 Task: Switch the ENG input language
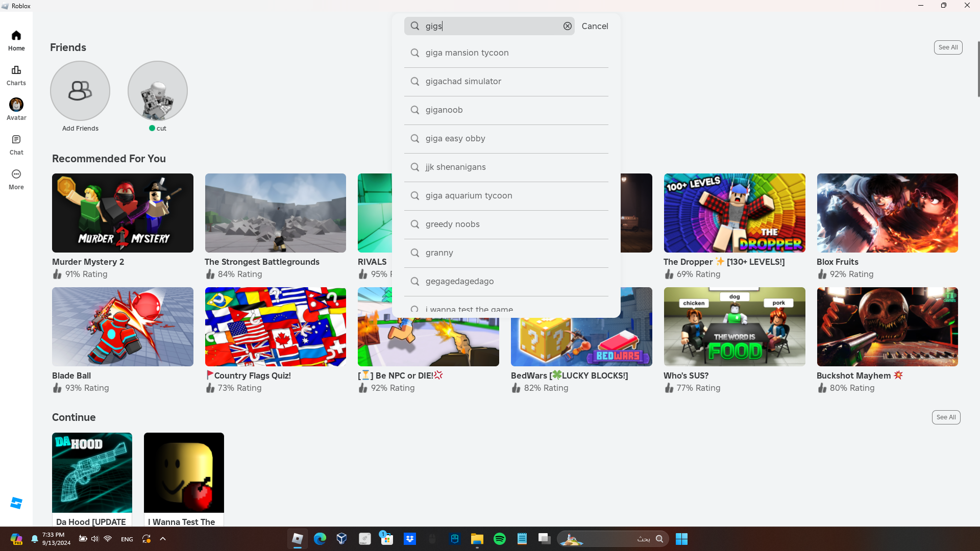(x=127, y=539)
